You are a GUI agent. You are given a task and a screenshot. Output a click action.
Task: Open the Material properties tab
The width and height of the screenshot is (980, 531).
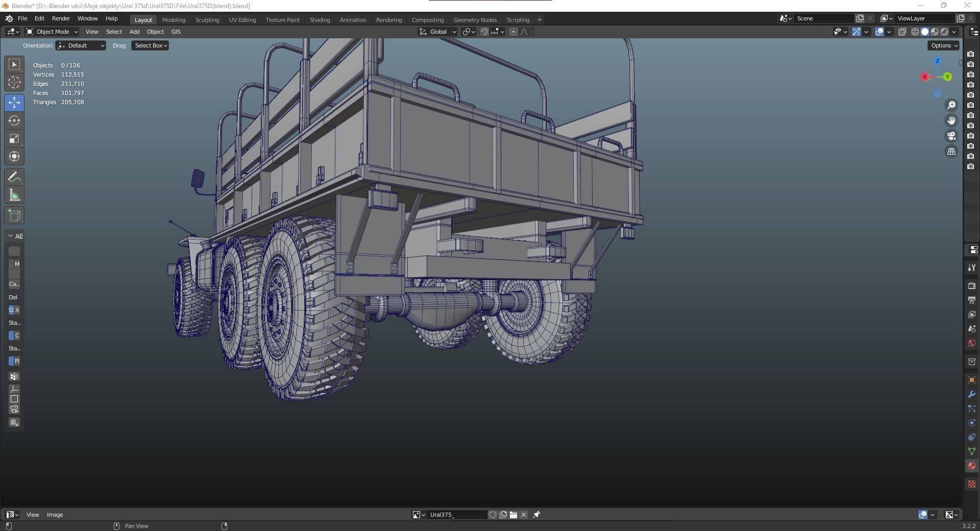coord(972,466)
